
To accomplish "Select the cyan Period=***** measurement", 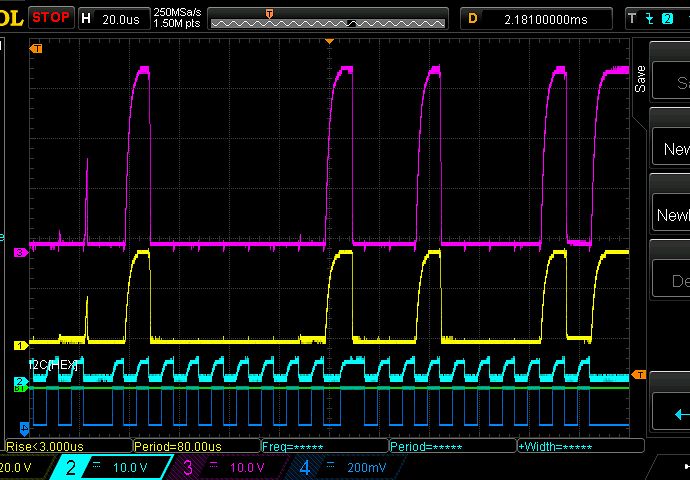I will [x=453, y=447].
